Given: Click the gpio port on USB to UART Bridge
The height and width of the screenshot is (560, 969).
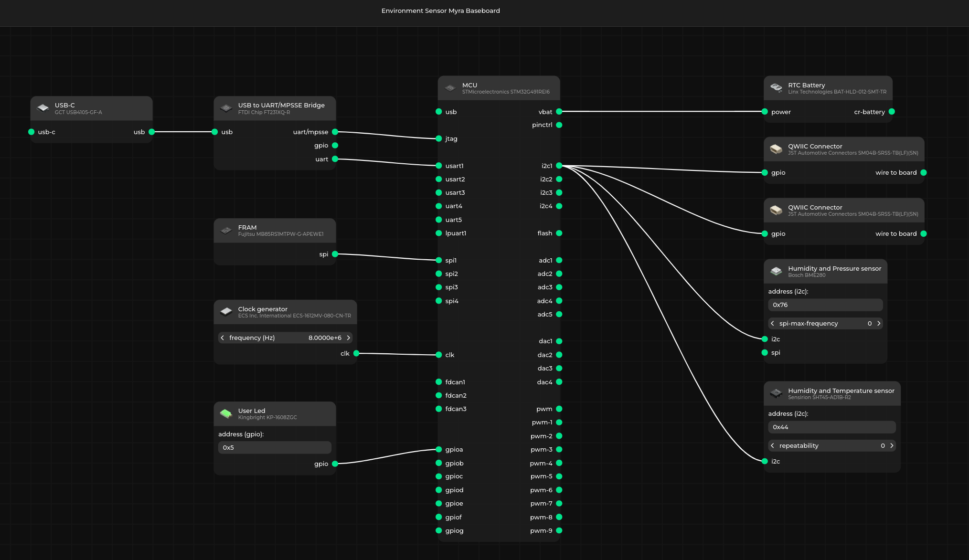Looking at the screenshot, I should [335, 145].
